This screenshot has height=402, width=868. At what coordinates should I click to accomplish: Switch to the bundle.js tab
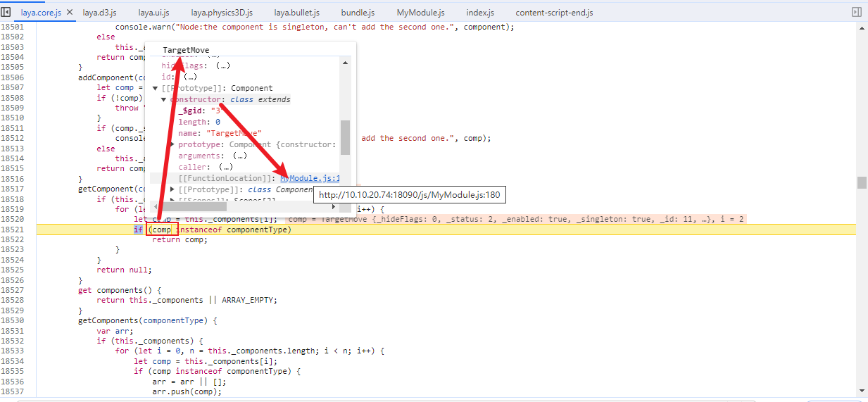click(x=358, y=13)
